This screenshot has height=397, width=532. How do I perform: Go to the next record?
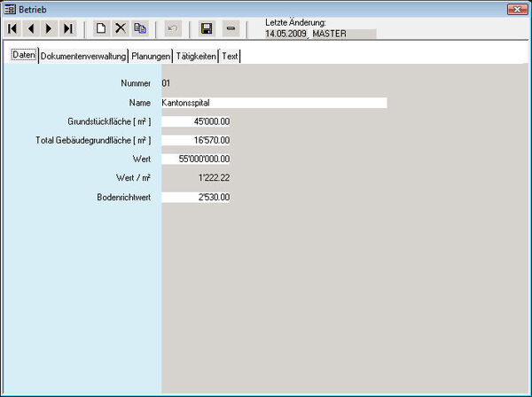click(x=49, y=28)
